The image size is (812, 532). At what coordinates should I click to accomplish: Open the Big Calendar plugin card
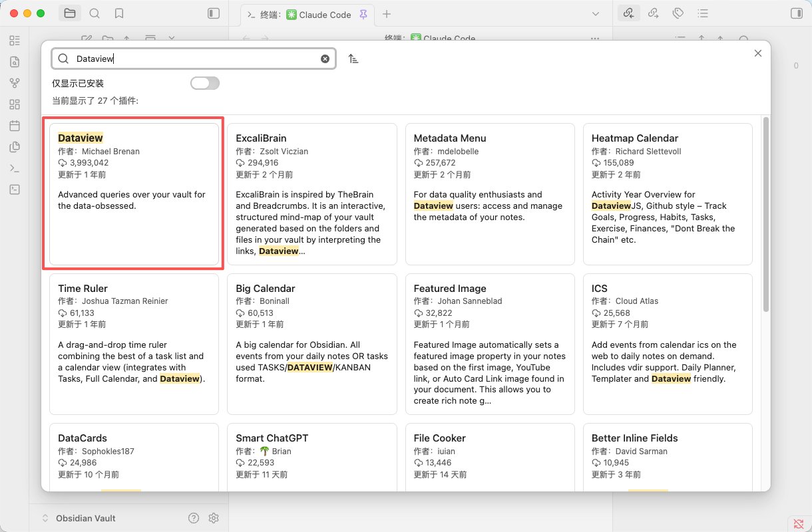point(312,344)
